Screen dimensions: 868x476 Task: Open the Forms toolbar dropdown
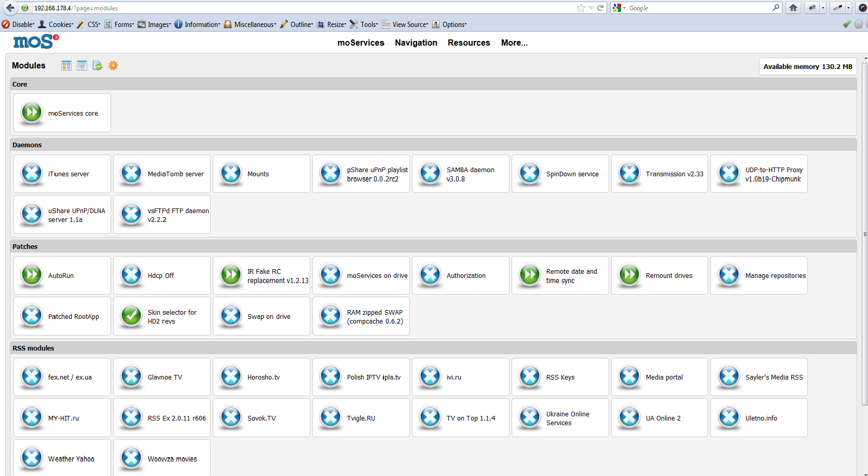(119, 24)
